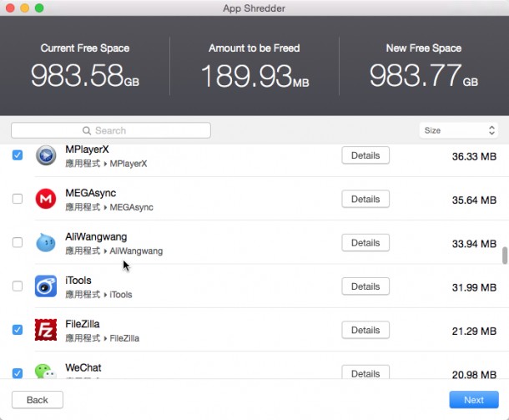Screen dimensions: 509x420
Task: Click the app list vertical scrollbar
Action: point(504,255)
